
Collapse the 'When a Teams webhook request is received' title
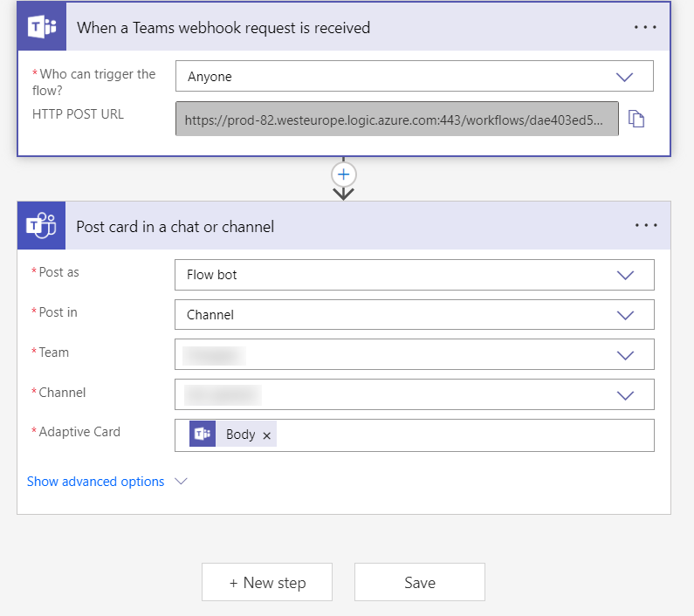pyautogui.click(x=223, y=28)
